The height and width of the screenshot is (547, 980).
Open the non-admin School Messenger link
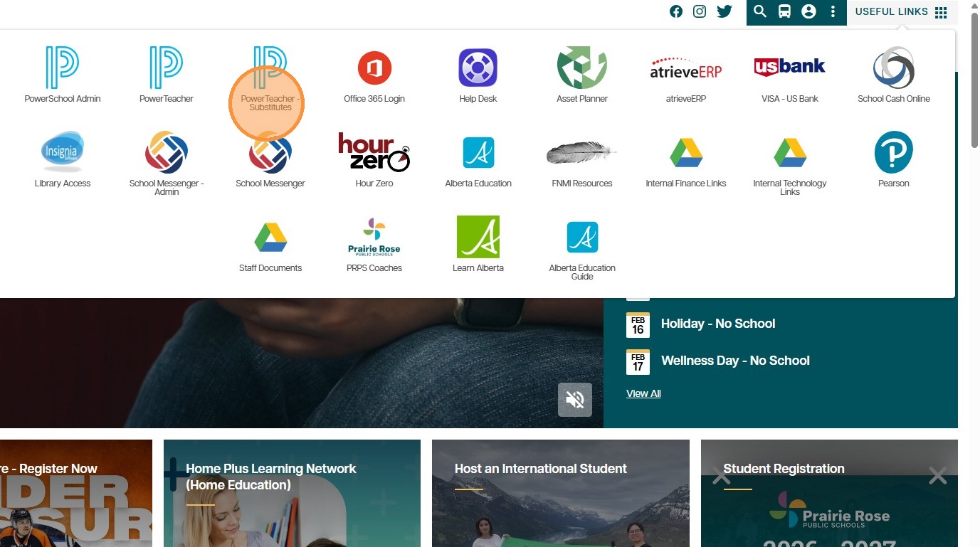(x=270, y=159)
